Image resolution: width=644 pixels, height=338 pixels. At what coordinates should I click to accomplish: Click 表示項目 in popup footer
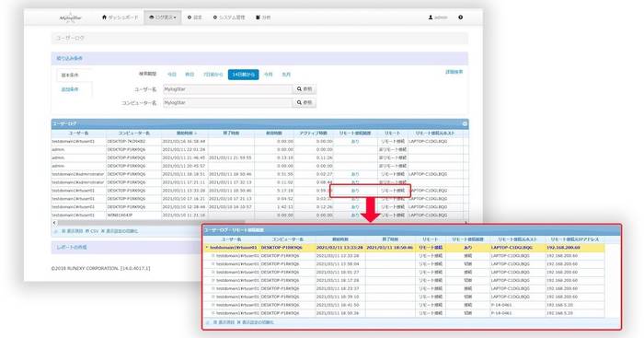(x=224, y=322)
